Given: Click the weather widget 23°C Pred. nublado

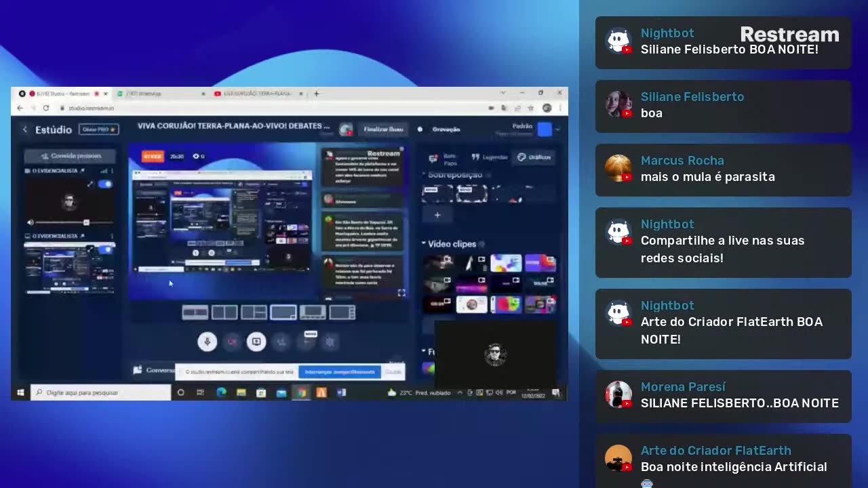Looking at the screenshot, I should pyautogui.click(x=419, y=392).
